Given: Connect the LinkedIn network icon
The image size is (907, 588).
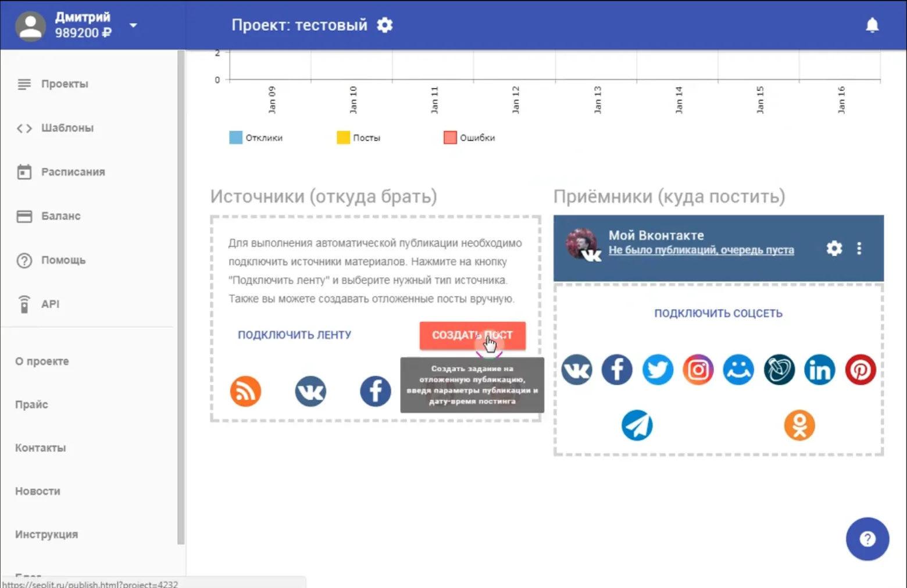Looking at the screenshot, I should pyautogui.click(x=820, y=370).
